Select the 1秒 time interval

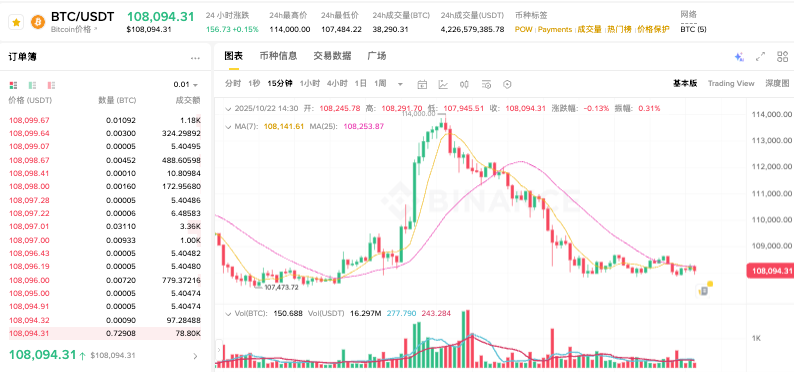coord(254,84)
